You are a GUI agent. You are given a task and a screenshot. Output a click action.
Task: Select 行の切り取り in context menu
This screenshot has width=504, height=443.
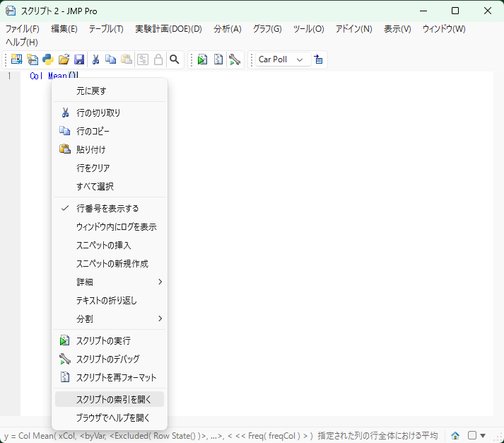point(110,113)
